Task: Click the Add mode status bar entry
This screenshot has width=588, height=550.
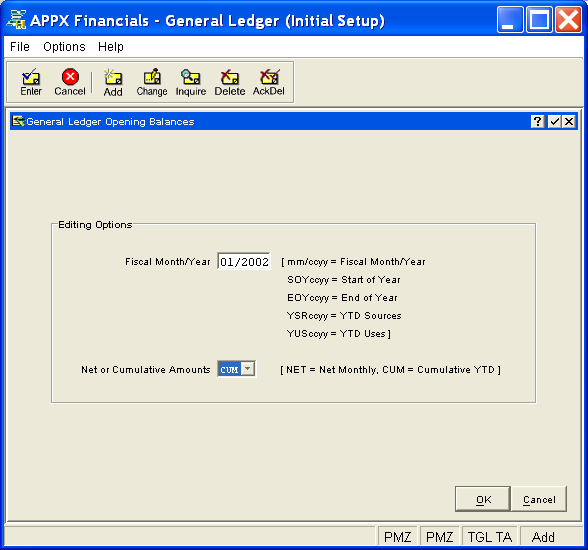Action: (x=543, y=537)
